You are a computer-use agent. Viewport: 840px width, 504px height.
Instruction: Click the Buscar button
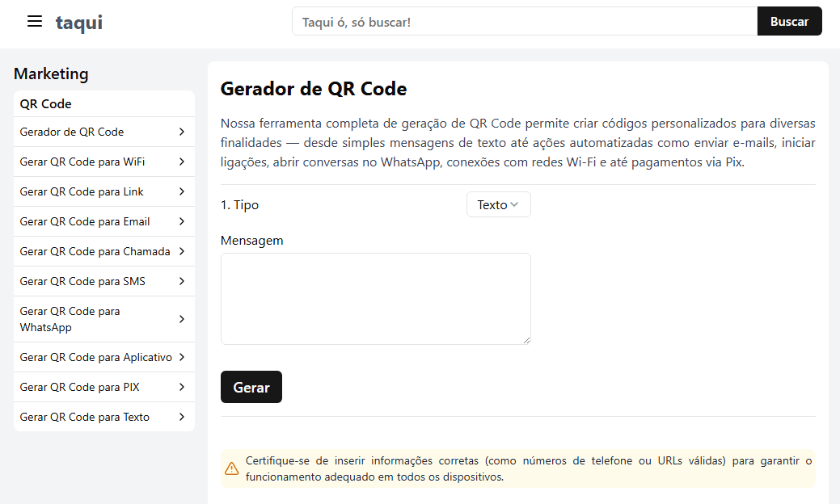click(x=789, y=21)
